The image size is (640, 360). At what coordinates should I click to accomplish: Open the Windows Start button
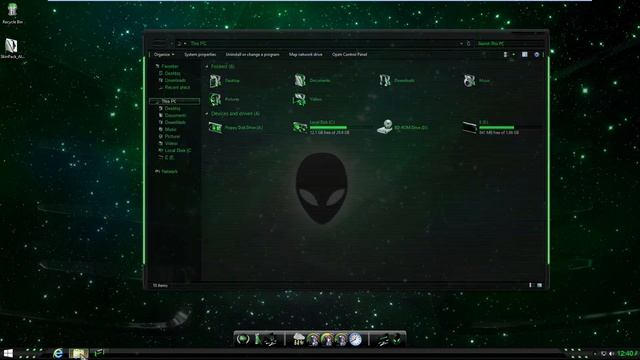pos(8,353)
